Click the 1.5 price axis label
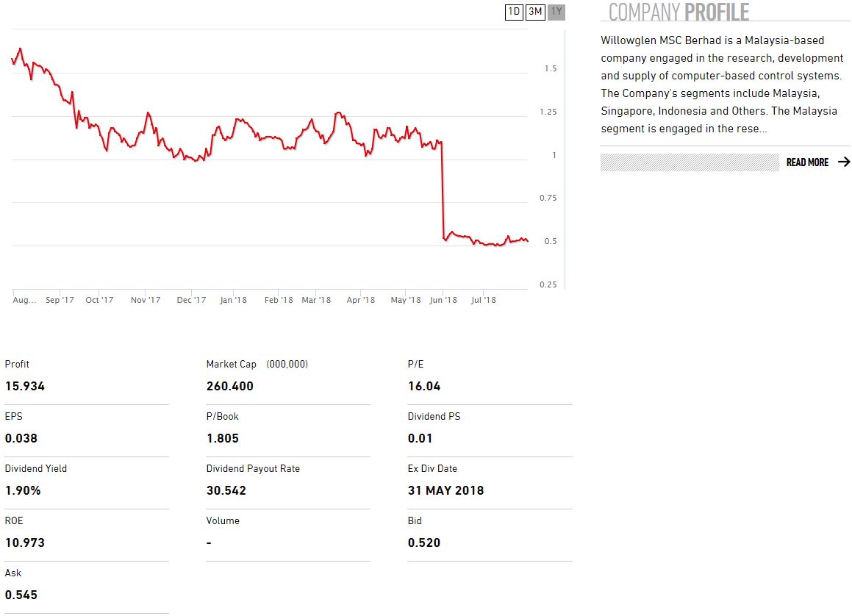This screenshot has height=616, width=852. (x=550, y=68)
